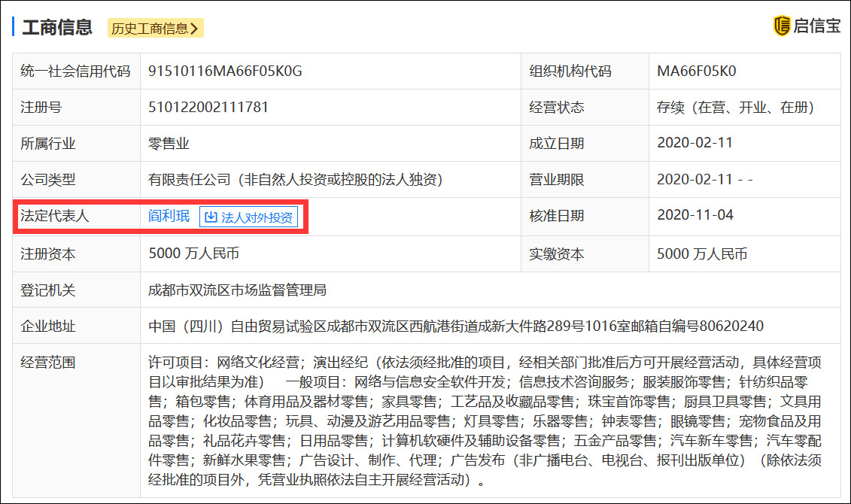Click business term 2020-02-11 - -

(x=704, y=179)
